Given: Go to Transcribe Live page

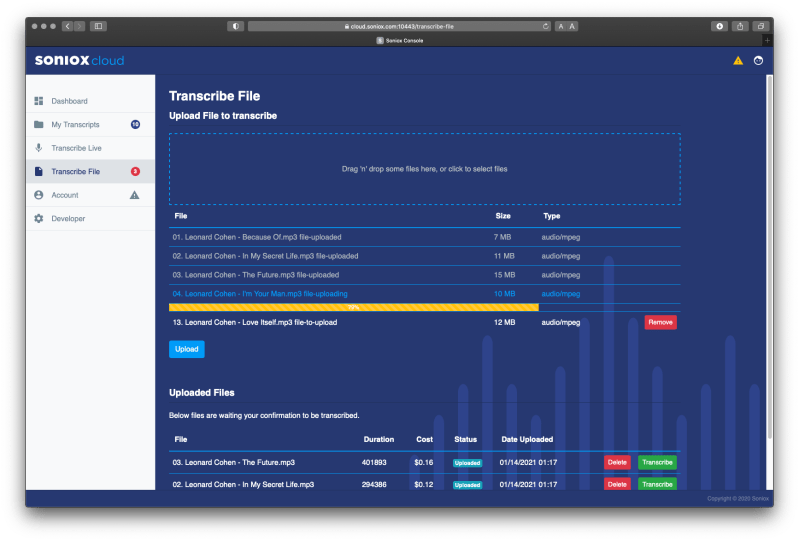Looking at the screenshot, I should coord(91,148).
